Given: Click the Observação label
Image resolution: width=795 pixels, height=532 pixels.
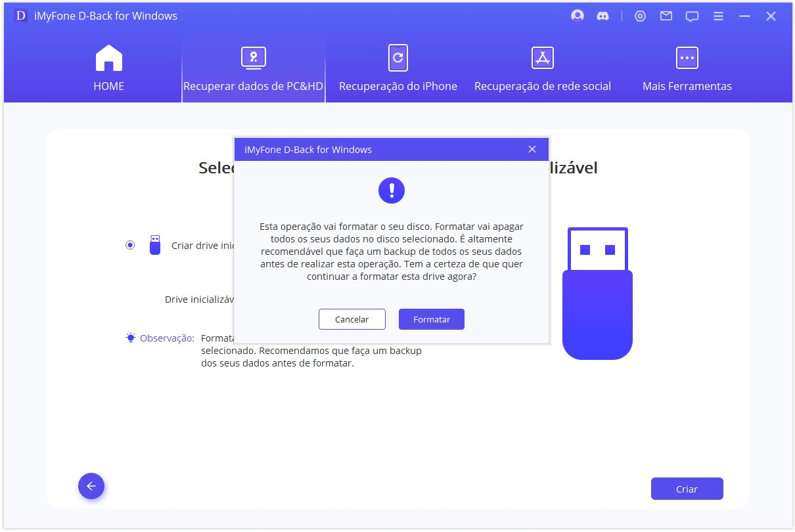Looking at the screenshot, I should [x=167, y=338].
